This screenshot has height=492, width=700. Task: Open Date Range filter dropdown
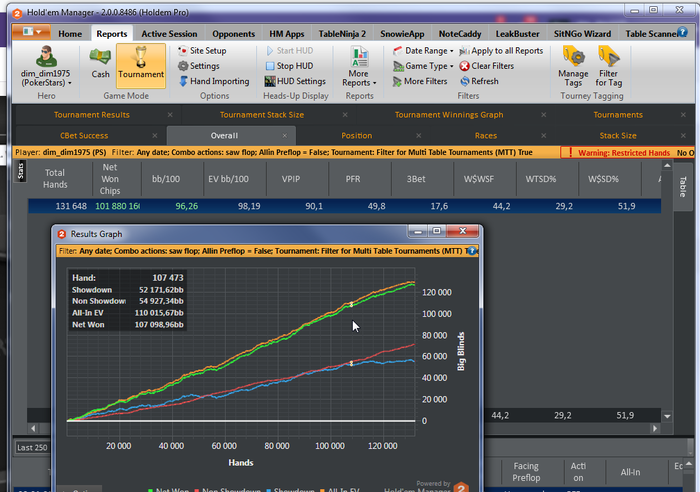pos(423,50)
